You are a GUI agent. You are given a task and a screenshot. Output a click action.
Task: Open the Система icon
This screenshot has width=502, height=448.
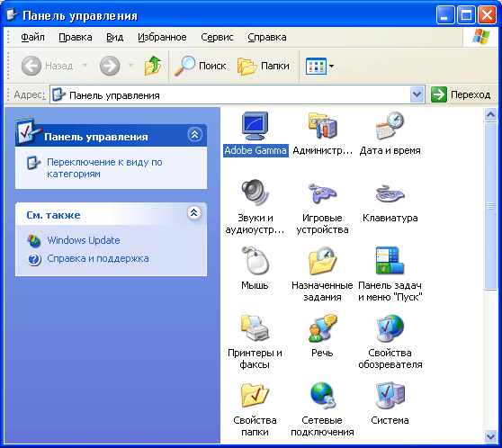coord(390,395)
